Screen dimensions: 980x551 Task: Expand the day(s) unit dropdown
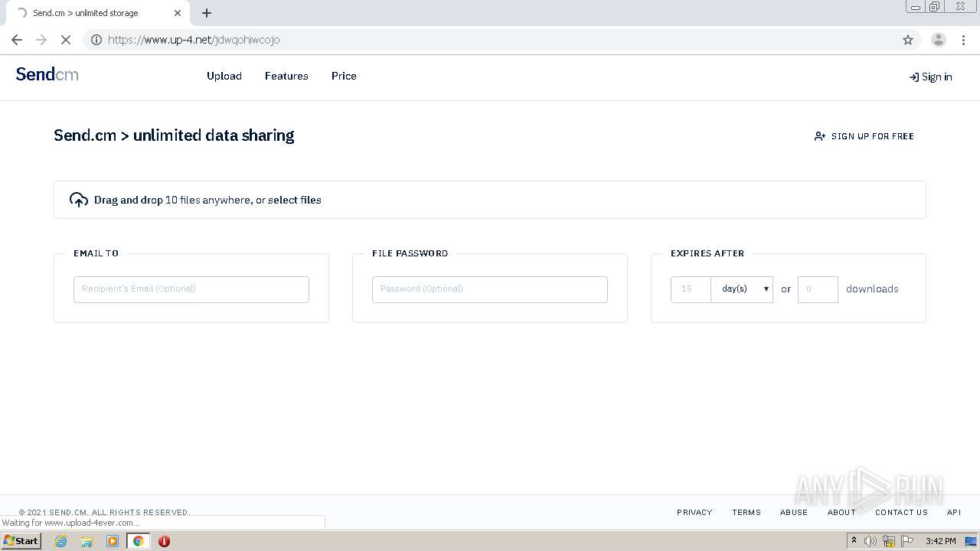[742, 289]
